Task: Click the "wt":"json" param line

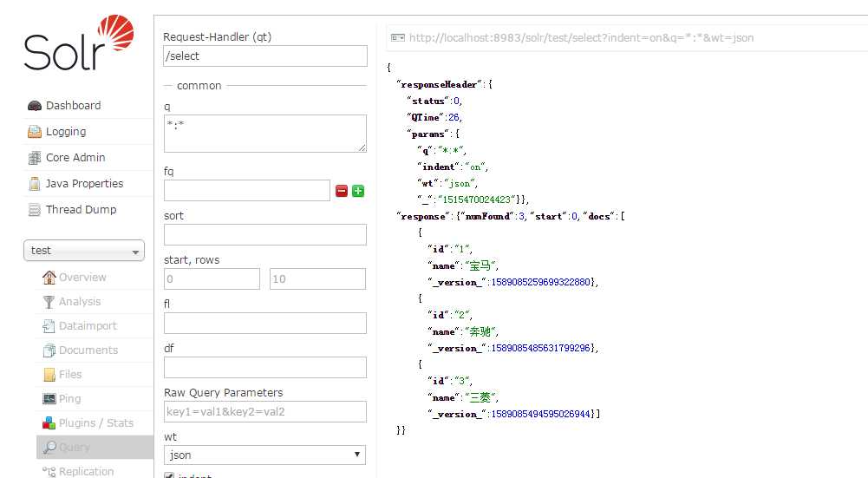Action: point(447,183)
